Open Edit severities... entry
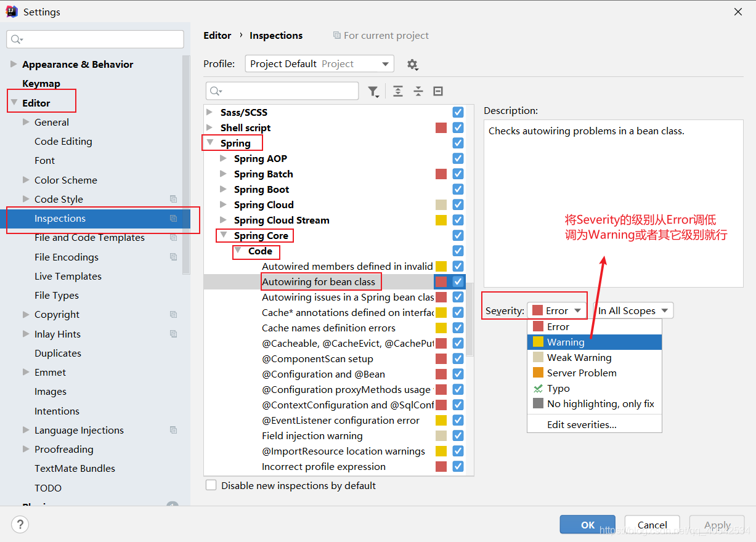This screenshot has width=756, height=542. pos(595,424)
